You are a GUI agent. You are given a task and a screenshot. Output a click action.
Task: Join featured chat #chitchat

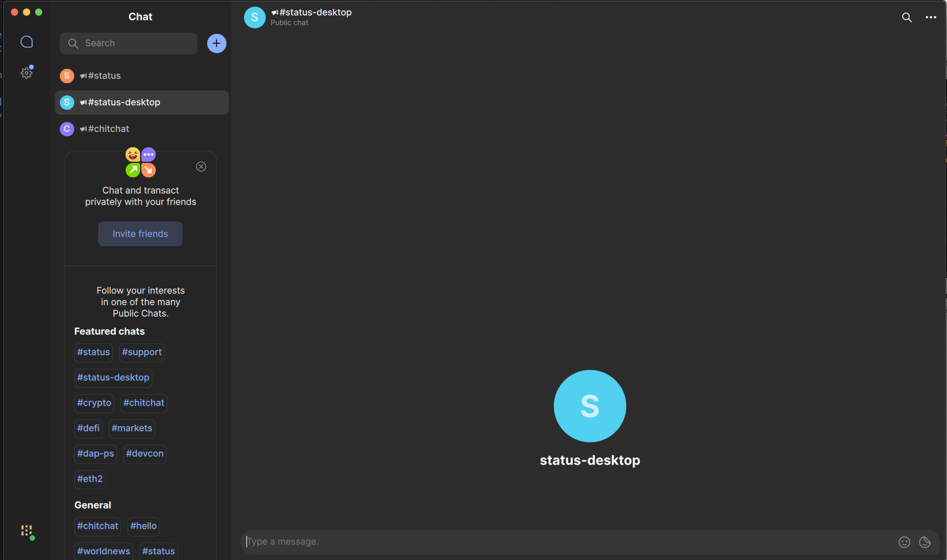[x=144, y=403]
